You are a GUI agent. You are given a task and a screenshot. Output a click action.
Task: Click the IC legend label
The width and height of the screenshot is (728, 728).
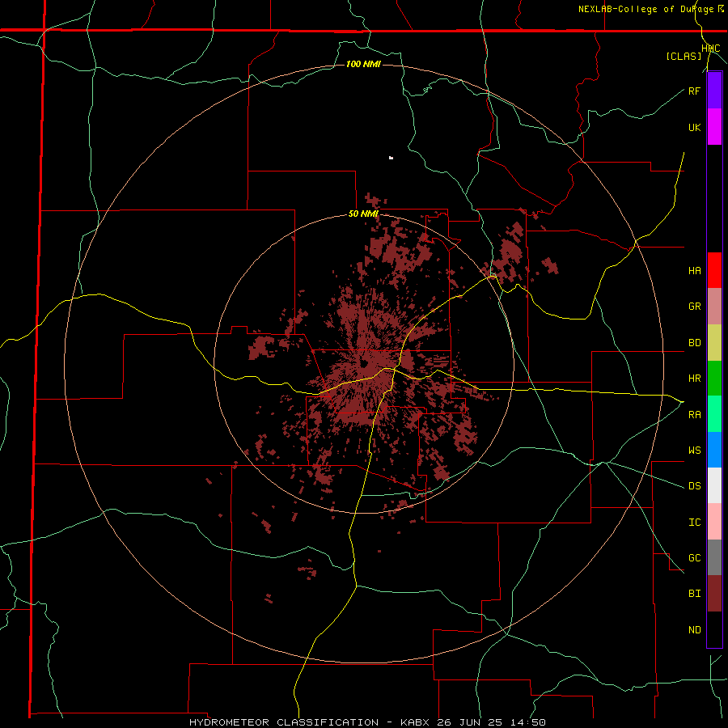[x=694, y=523]
